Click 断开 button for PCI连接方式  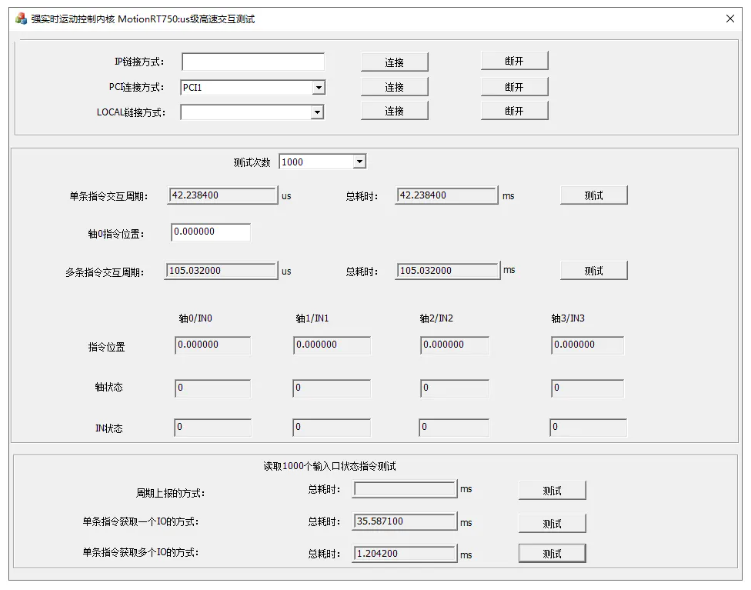point(514,87)
